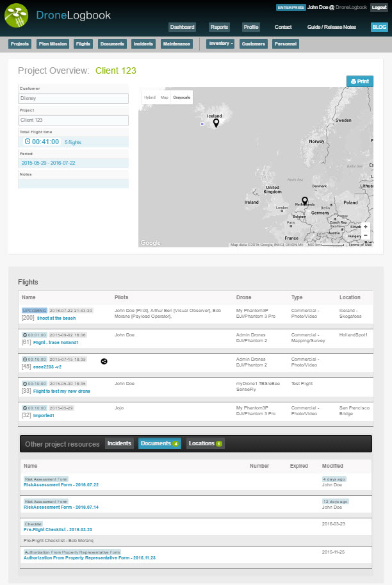Go to the Projects section
This screenshot has height=585, width=392.
(x=20, y=44)
